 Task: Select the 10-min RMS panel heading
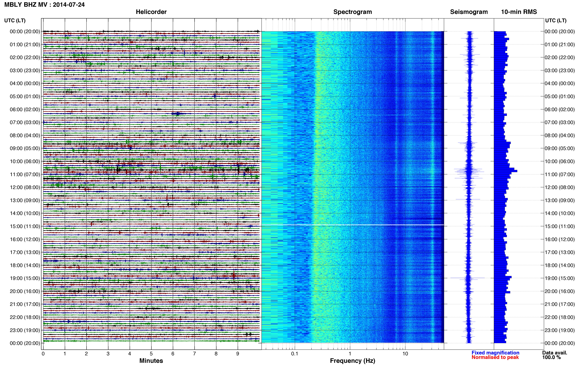point(519,12)
